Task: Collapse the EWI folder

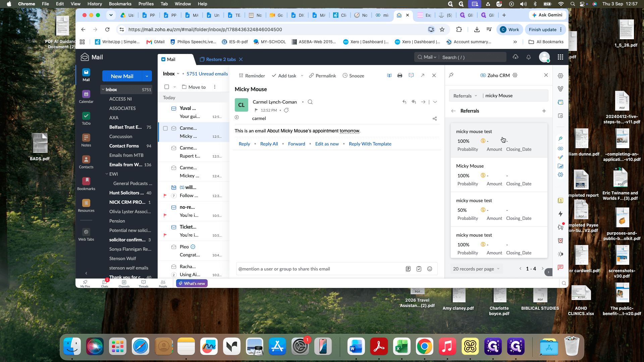Action: pyautogui.click(x=107, y=174)
